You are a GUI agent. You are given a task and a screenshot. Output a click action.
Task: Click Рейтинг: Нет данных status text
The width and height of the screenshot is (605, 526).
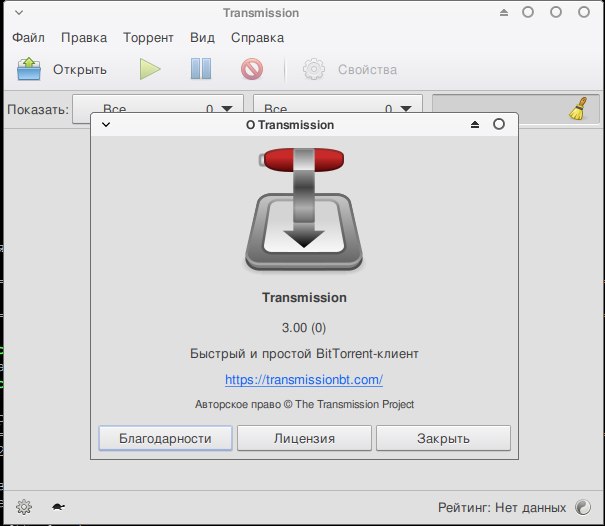(x=502, y=507)
